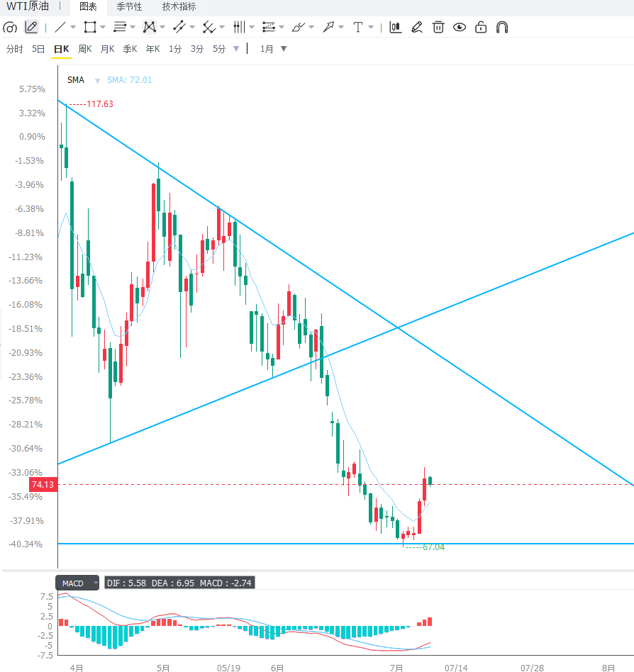The height and width of the screenshot is (672, 634).
Task: Select the arrow drawing tool
Action: (x=328, y=28)
